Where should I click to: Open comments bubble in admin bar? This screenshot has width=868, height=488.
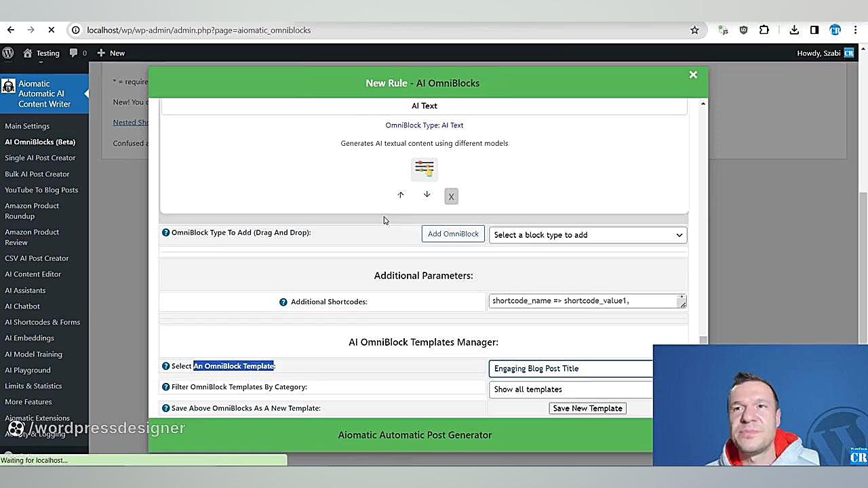pos(77,53)
